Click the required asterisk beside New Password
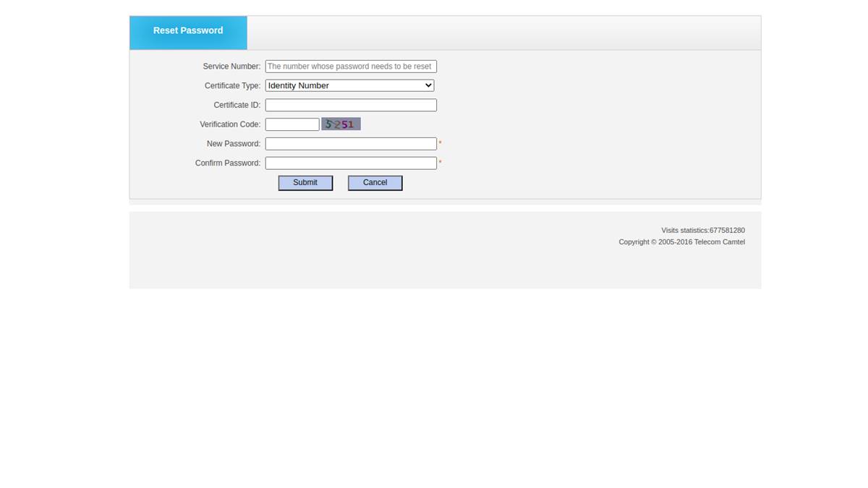 tap(440, 143)
